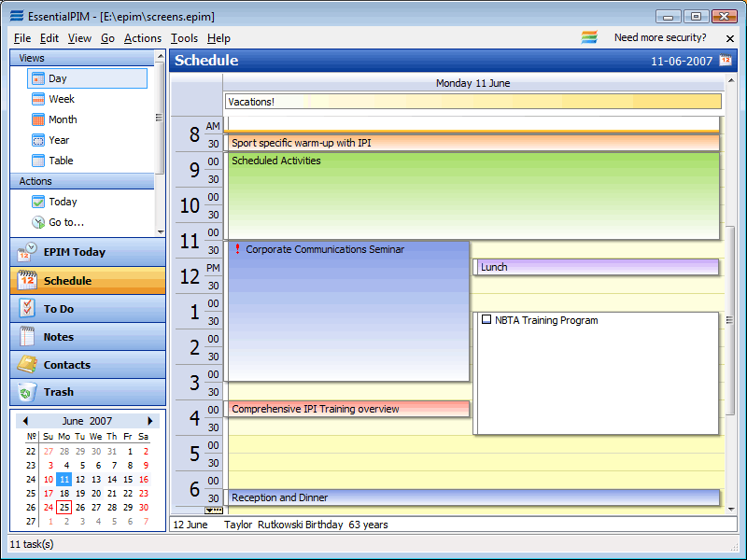Click the Need more security? link

coord(659,38)
